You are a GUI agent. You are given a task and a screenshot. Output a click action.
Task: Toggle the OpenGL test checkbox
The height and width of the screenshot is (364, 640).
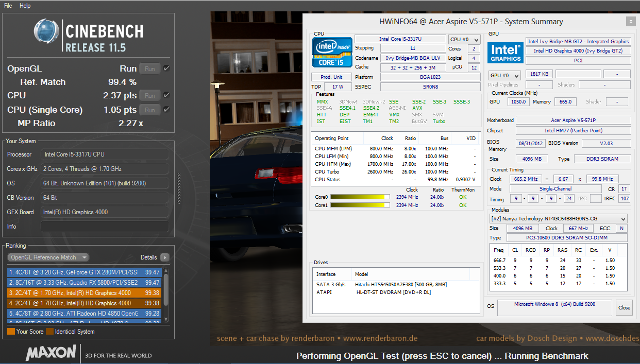tap(166, 68)
